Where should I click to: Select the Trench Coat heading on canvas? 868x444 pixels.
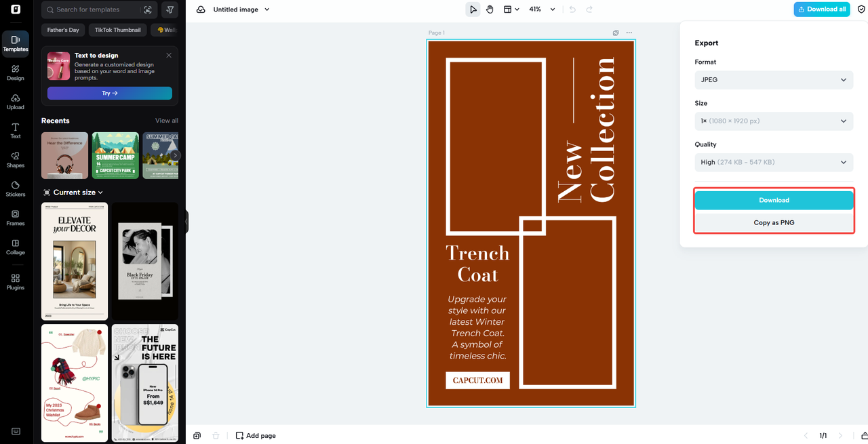click(x=477, y=264)
